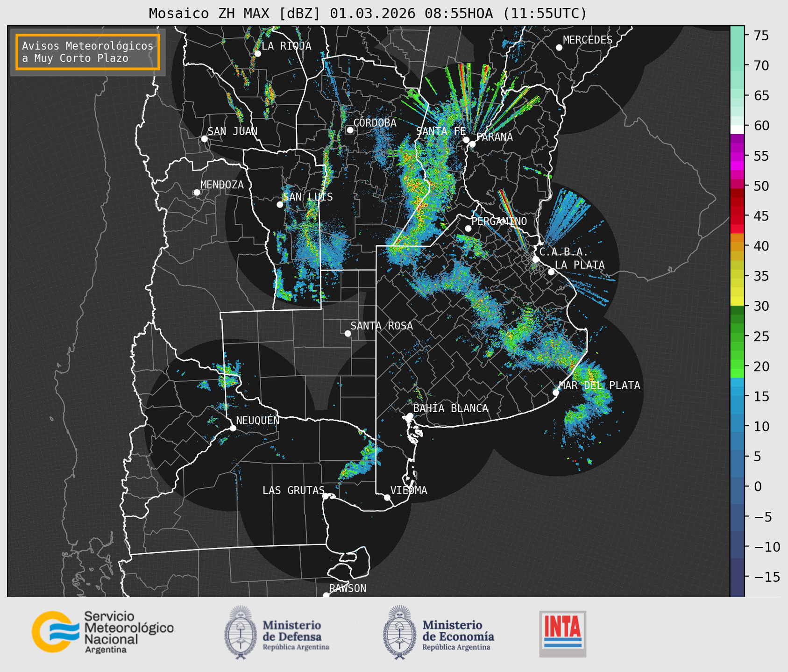
Task: Click the CÓRDOBA city label
Action: click(375, 123)
